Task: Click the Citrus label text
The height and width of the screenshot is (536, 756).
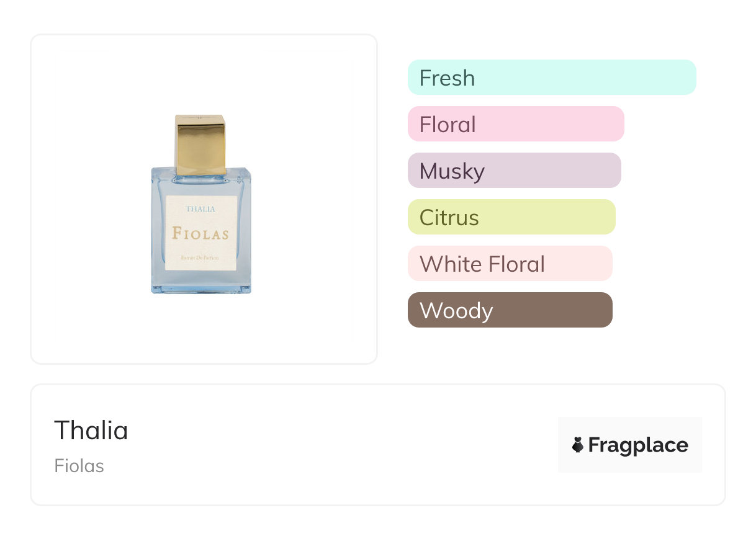Action: [x=449, y=218]
